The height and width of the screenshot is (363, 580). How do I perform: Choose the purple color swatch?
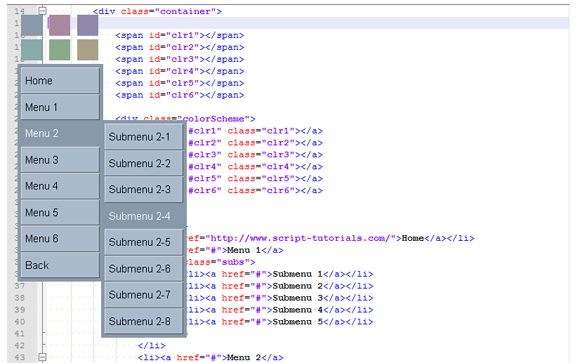pyautogui.click(x=88, y=25)
